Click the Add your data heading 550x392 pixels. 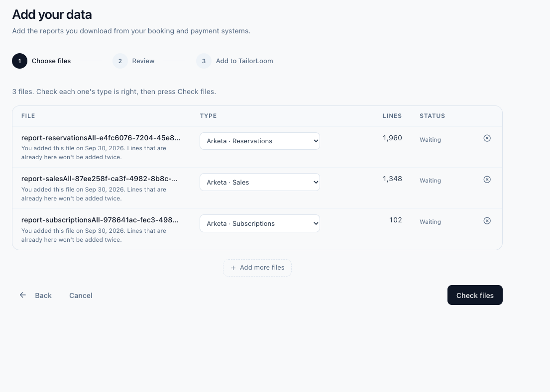click(x=52, y=15)
